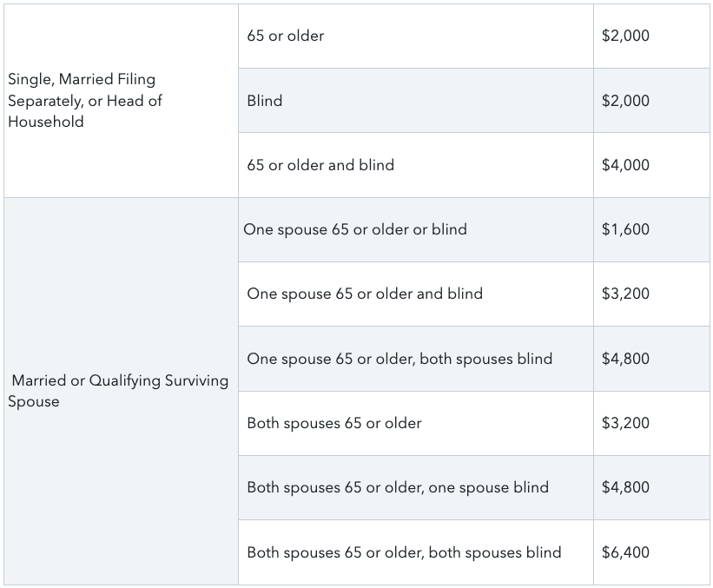Click the "65 or older and blind" cell
The image size is (713, 588).
coord(320,165)
